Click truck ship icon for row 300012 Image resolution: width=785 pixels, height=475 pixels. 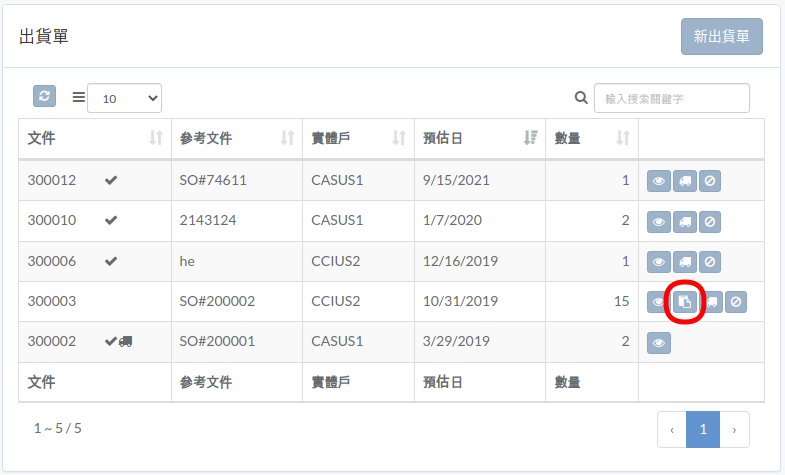[x=685, y=181]
